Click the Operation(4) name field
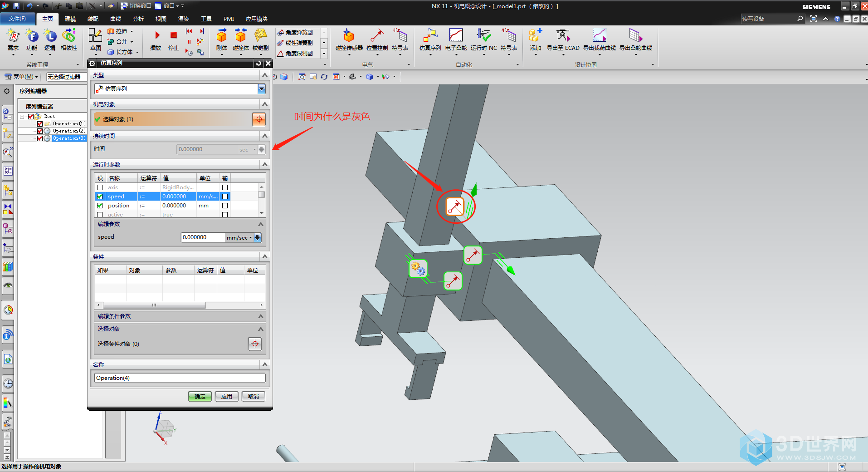 click(x=180, y=378)
